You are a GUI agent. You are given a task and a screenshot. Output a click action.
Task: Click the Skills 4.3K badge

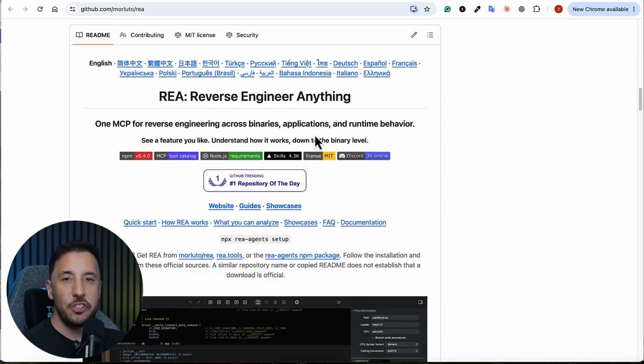(x=283, y=156)
